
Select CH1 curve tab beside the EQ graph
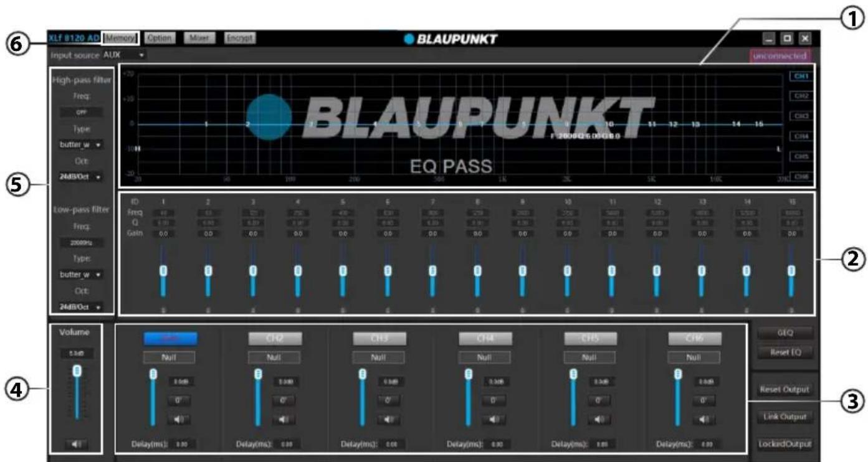801,76
